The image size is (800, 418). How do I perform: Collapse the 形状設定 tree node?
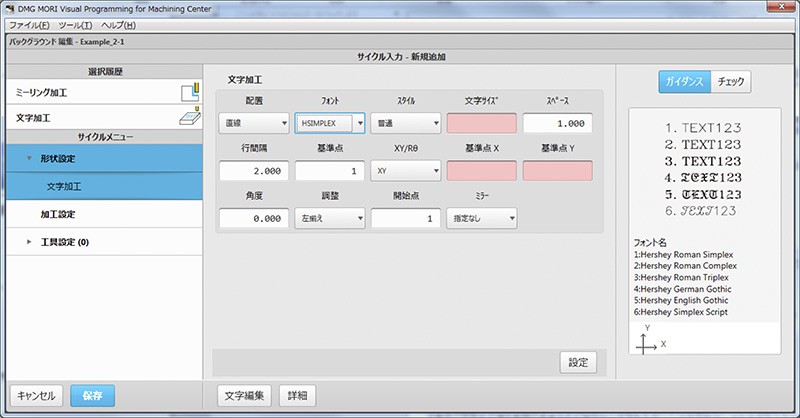point(30,158)
